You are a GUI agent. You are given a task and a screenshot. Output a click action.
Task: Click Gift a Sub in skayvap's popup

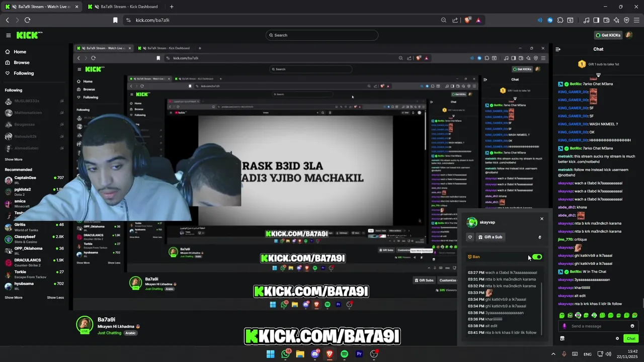490,237
